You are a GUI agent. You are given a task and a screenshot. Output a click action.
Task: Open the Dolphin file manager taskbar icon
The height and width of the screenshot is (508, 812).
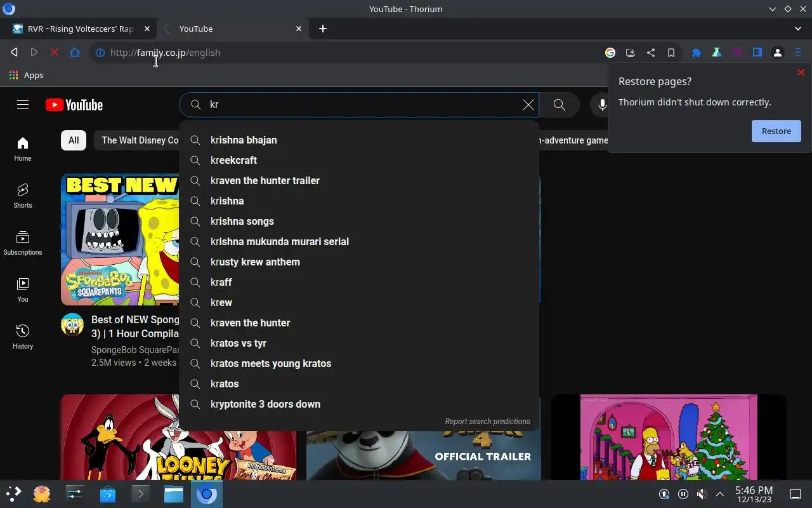coord(173,493)
